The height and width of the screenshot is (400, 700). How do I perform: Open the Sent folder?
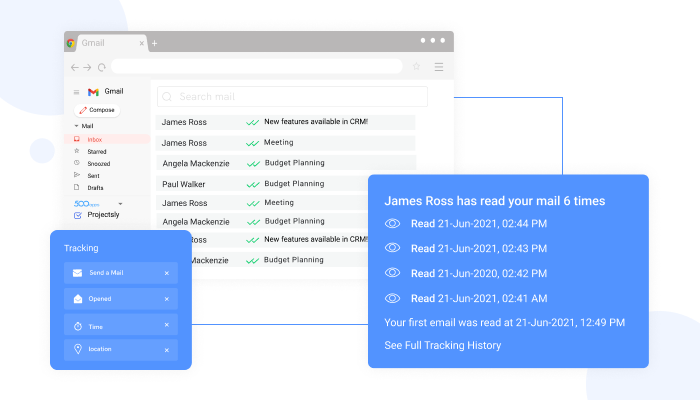pyautogui.click(x=93, y=176)
